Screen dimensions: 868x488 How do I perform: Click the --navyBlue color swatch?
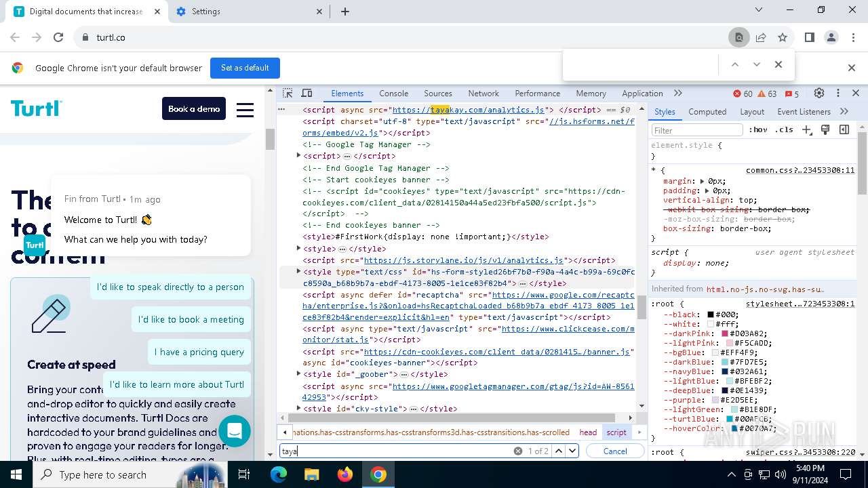pos(725,372)
